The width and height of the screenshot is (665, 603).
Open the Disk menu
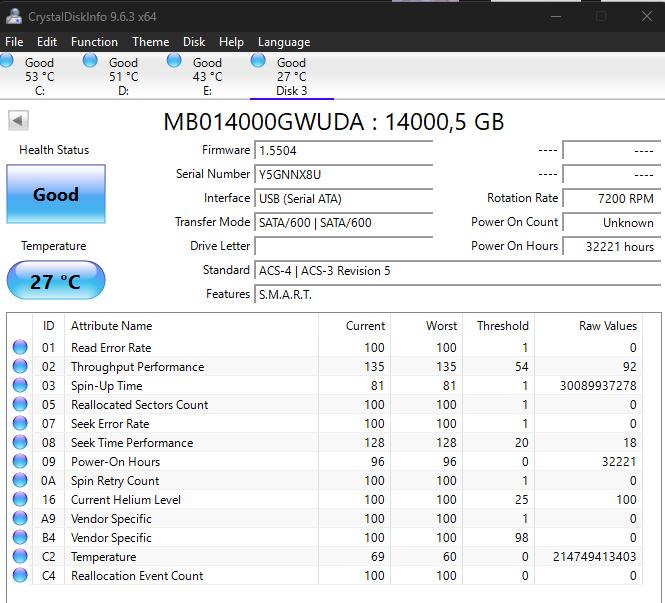194,42
